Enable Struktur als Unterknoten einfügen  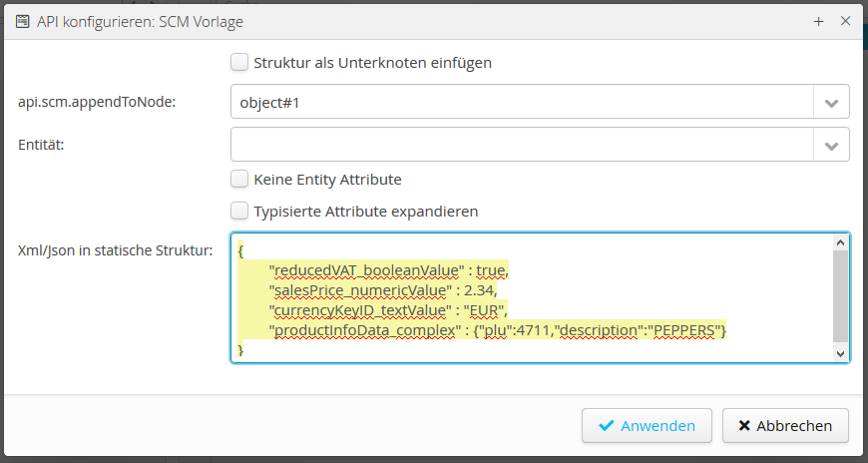tap(239, 63)
